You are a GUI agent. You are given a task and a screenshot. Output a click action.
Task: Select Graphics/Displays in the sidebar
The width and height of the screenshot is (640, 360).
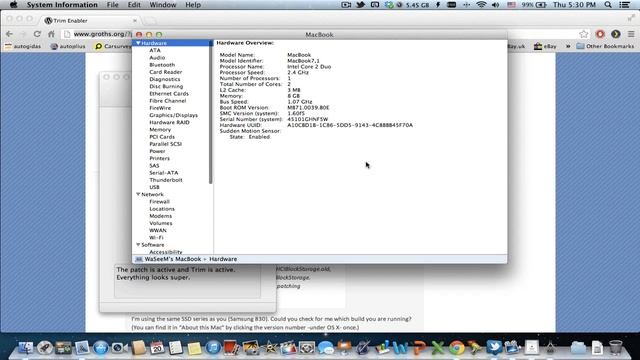tap(173, 115)
